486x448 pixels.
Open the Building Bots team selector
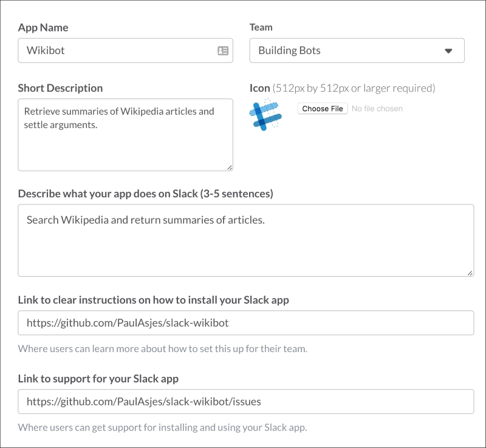[357, 50]
